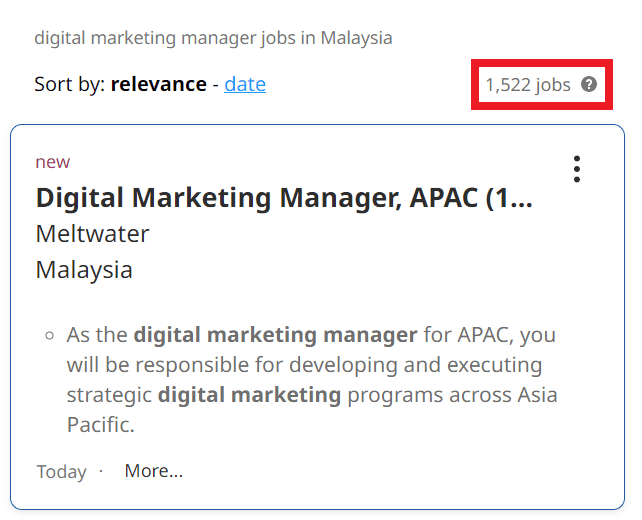The width and height of the screenshot is (642, 520).
Task: Open the job count help icon
Action: tap(589, 84)
